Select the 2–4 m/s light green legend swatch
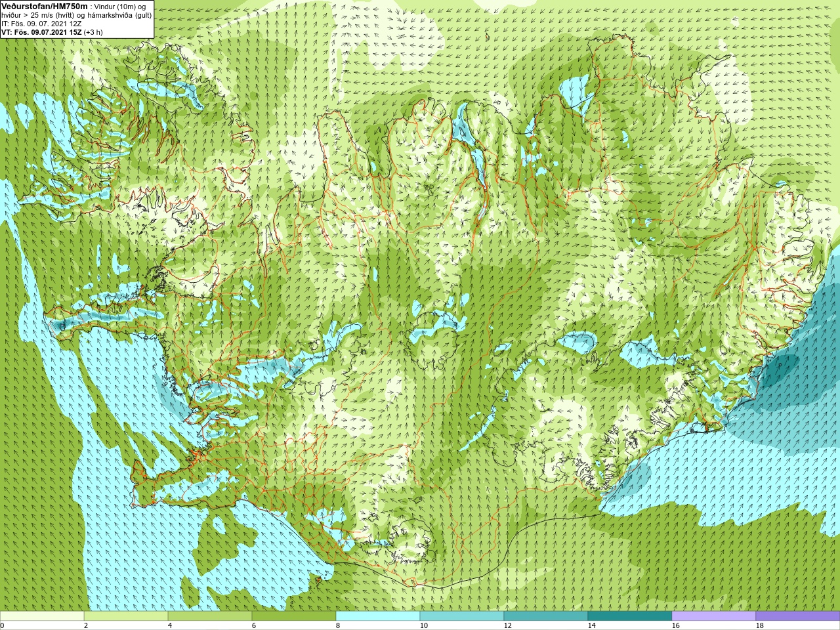Screen dimensions: 840x630 (126, 616)
